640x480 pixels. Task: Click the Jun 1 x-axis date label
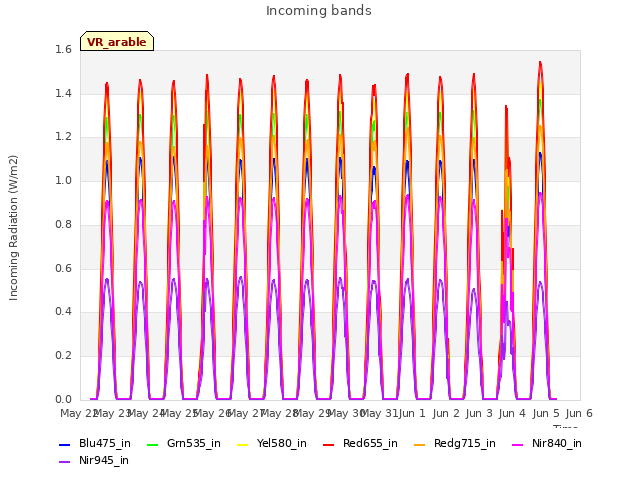click(412, 413)
